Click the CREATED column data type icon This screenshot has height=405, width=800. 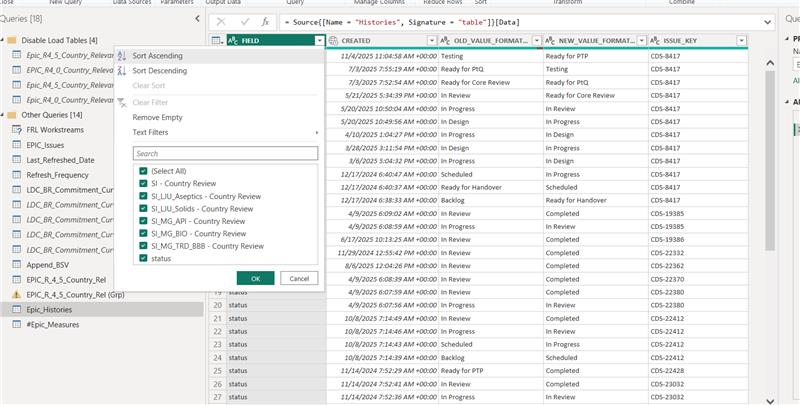(333, 41)
